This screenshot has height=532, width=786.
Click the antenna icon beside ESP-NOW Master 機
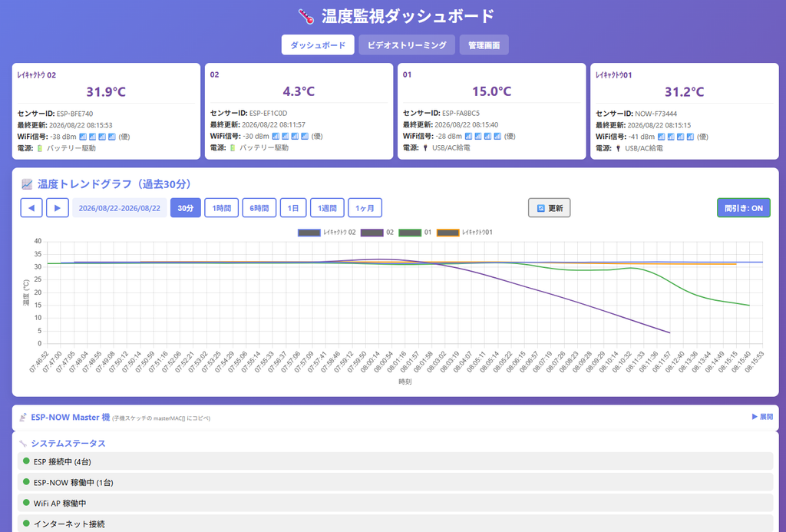23,417
